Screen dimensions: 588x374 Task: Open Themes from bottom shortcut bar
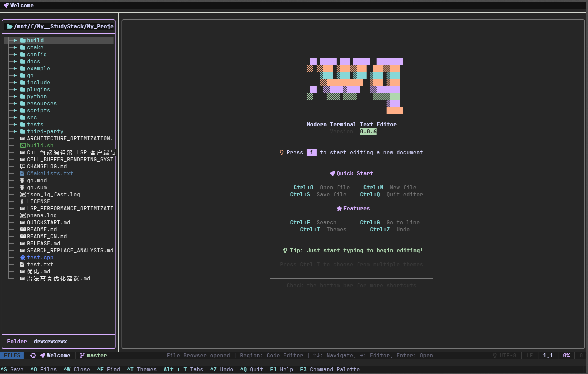click(x=142, y=369)
